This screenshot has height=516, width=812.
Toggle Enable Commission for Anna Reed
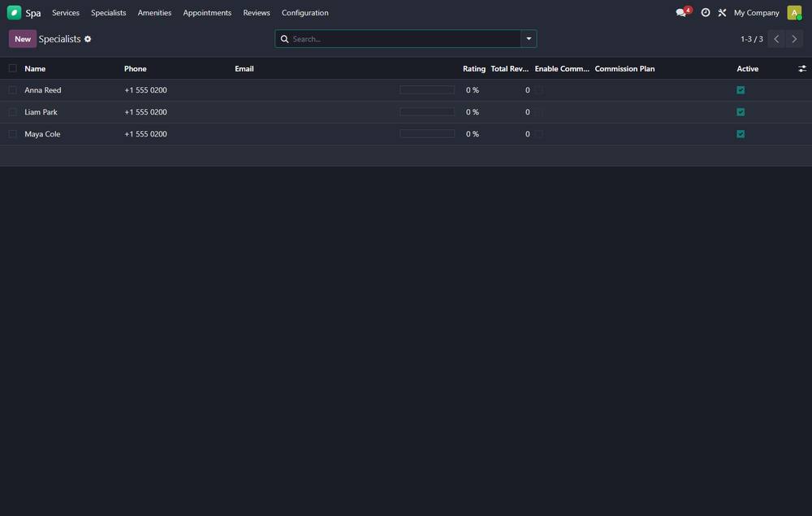[539, 90]
